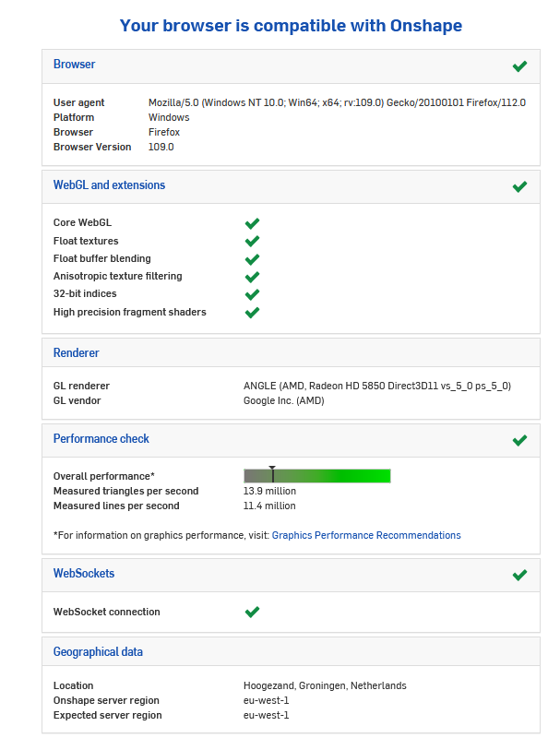Click the Performance check header checkmark
Screen dimensions: 560x738
point(519,441)
